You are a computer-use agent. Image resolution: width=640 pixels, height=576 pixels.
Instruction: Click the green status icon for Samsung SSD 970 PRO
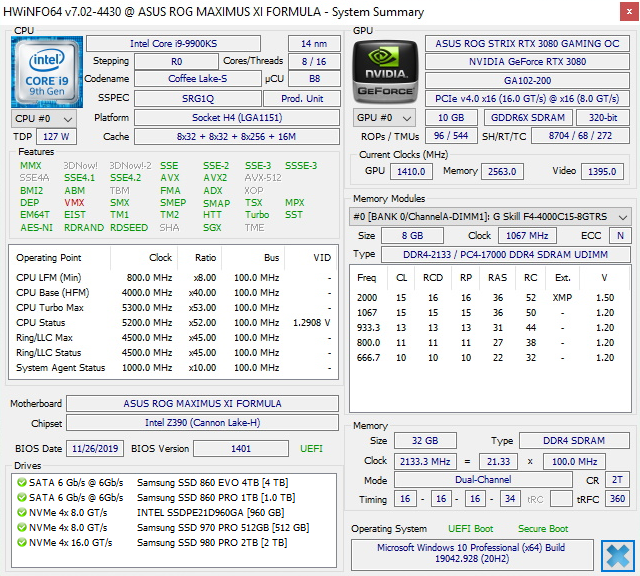pyautogui.click(x=21, y=528)
